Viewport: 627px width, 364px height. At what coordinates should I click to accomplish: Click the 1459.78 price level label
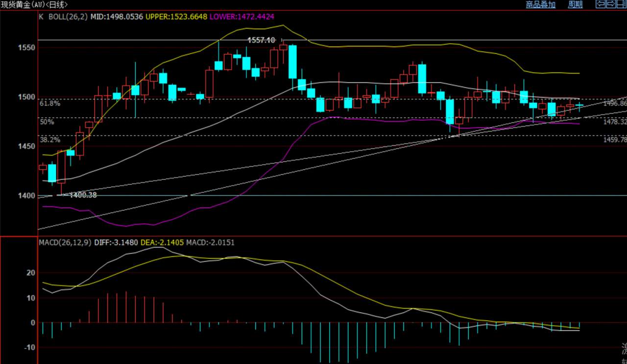click(615, 140)
